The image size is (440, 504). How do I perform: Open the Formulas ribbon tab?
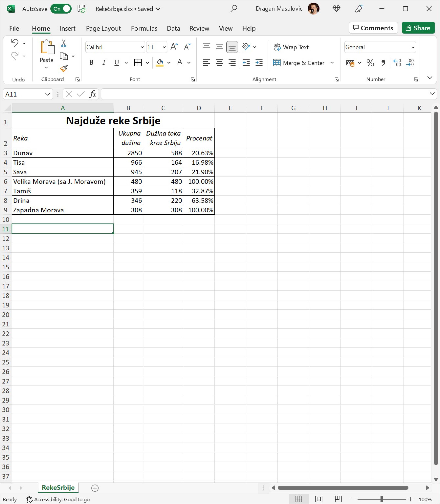[x=144, y=28]
